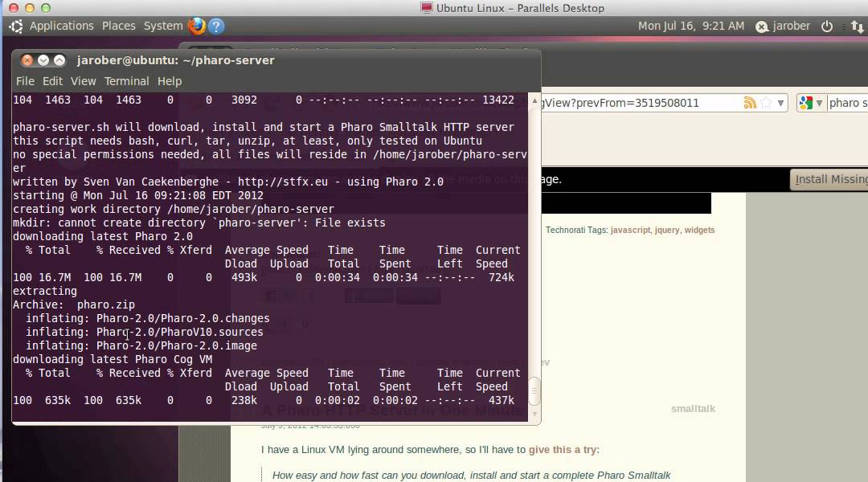Image resolution: width=868 pixels, height=482 pixels.
Task: Click the date and time clock
Action: 691,26
